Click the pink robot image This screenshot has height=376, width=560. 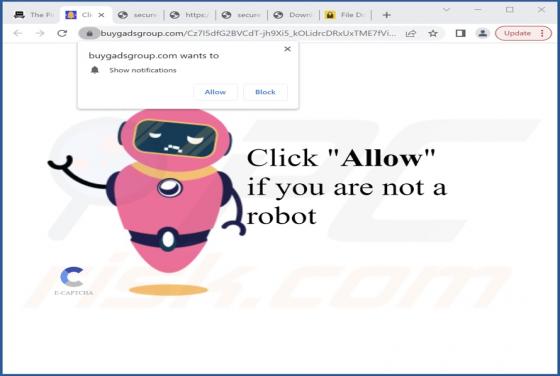point(148,202)
